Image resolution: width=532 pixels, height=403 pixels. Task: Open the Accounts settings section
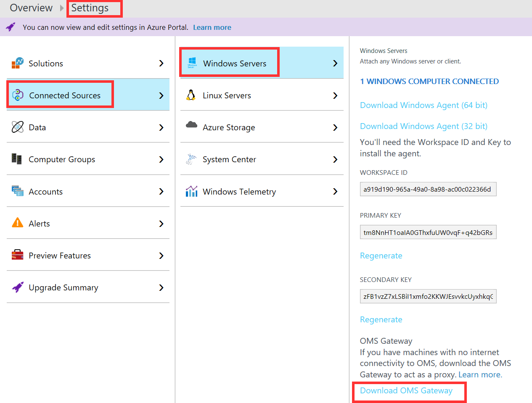[x=88, y=191]
